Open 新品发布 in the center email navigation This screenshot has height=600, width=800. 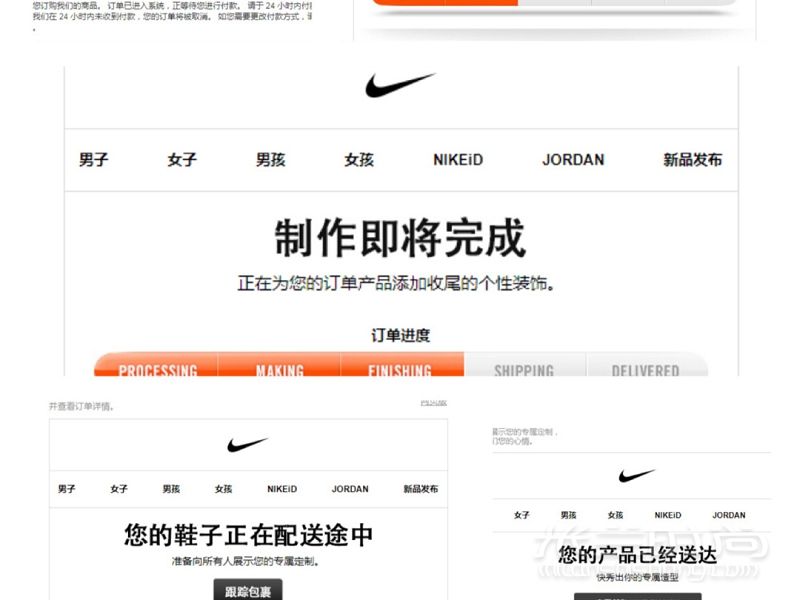(692, 160)
